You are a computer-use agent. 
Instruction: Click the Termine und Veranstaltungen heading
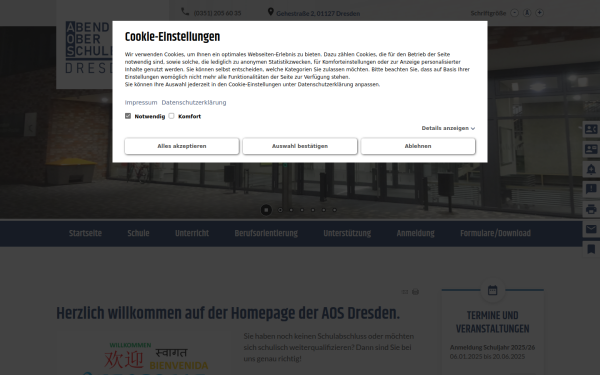[x=492, y=322]
